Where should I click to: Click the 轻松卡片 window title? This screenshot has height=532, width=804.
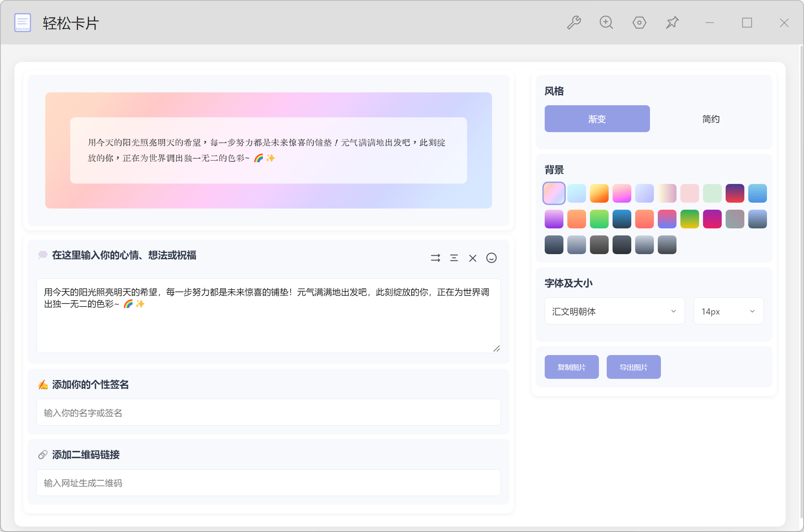click(x=71, y=23)
